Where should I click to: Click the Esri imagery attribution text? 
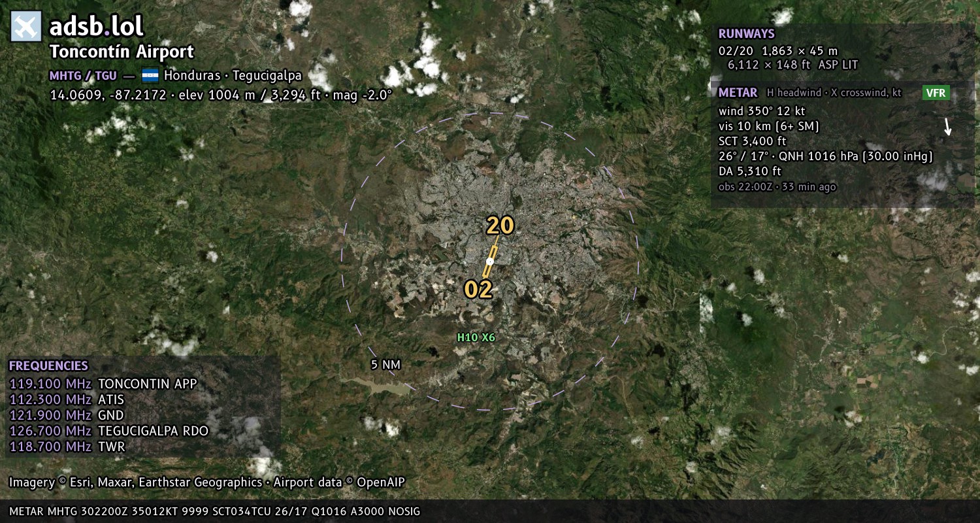coord(207,482)
